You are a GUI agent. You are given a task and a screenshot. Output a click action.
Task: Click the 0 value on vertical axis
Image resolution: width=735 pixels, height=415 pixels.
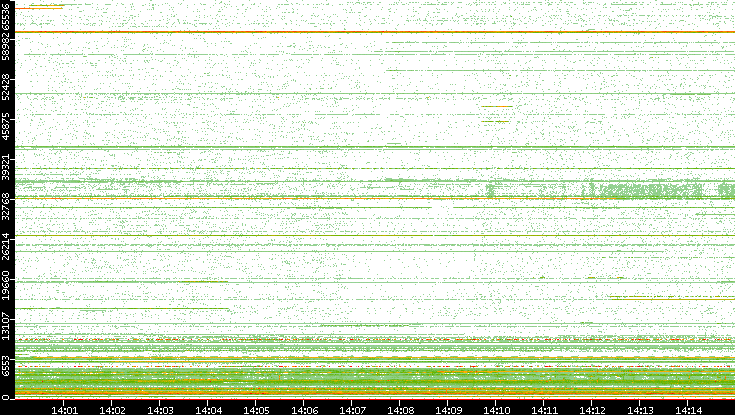pyautogui.click(x=6, y=398)
